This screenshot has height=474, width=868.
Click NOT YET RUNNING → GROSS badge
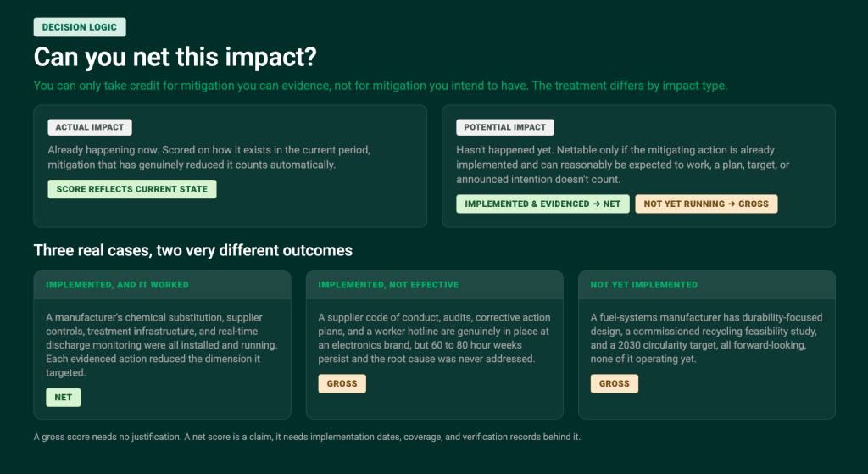pyautogui.click(x=706, y=204)
